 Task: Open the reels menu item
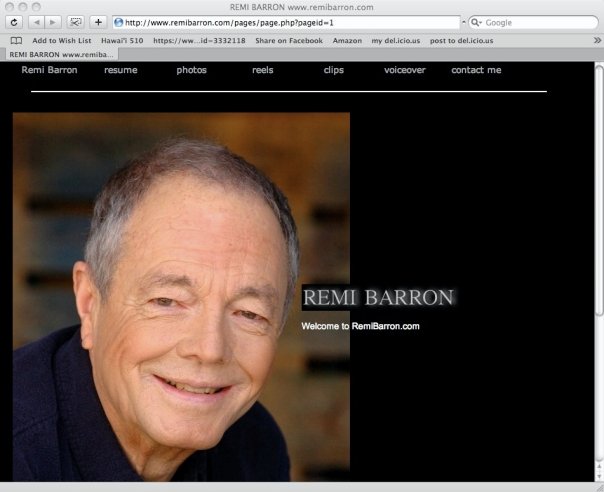[x=262, y=70]
